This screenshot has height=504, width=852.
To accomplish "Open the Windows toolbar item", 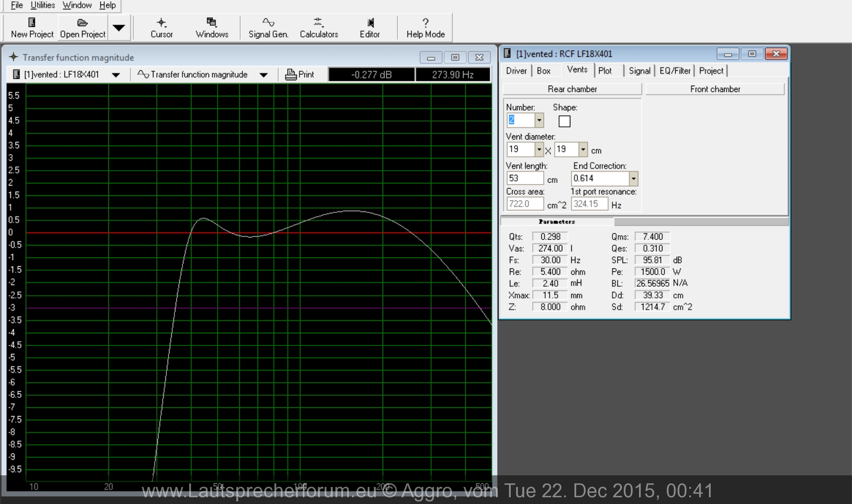I will pyautogui.click(x=212, y=28).
